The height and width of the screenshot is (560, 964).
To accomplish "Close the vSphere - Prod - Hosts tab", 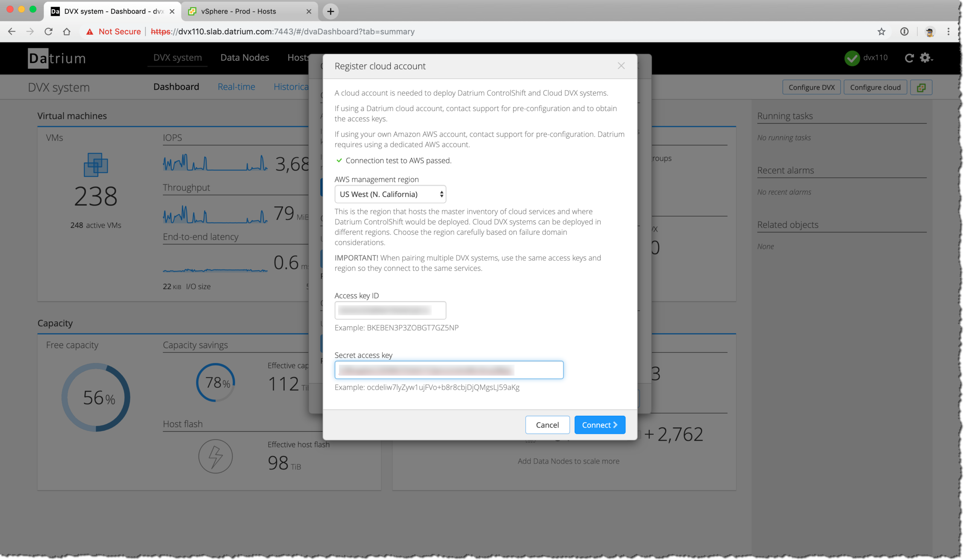I will tap(309, 11).
